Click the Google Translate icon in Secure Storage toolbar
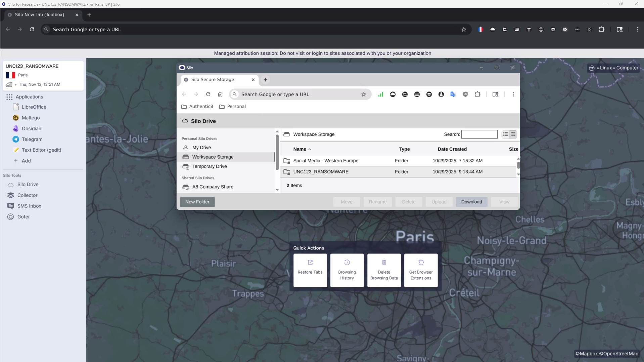This screenshot has width=644, height=362. [x=453, y=94]
